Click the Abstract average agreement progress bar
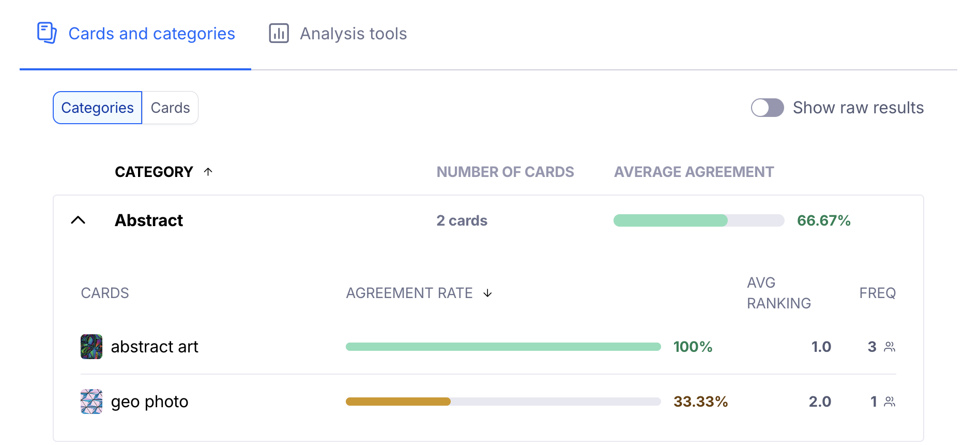This screenshot has height=445, width=980. 698,220
